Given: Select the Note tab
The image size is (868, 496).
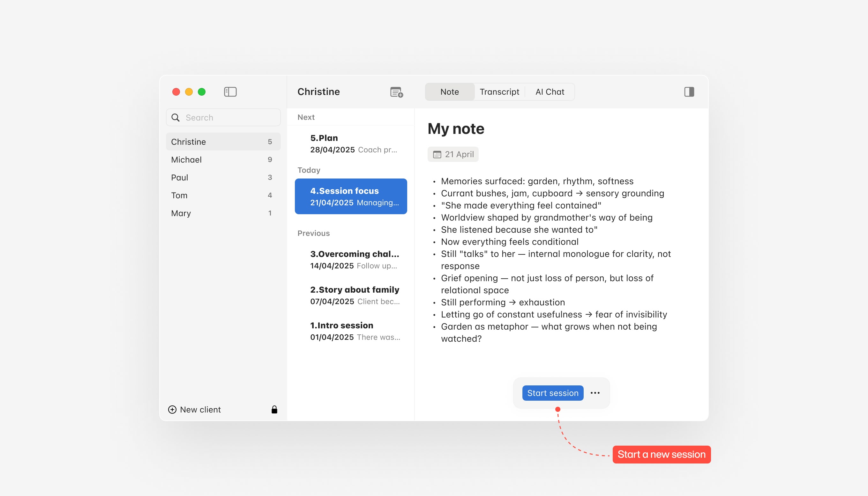Looking at the screenshot, I should point(449,91).
